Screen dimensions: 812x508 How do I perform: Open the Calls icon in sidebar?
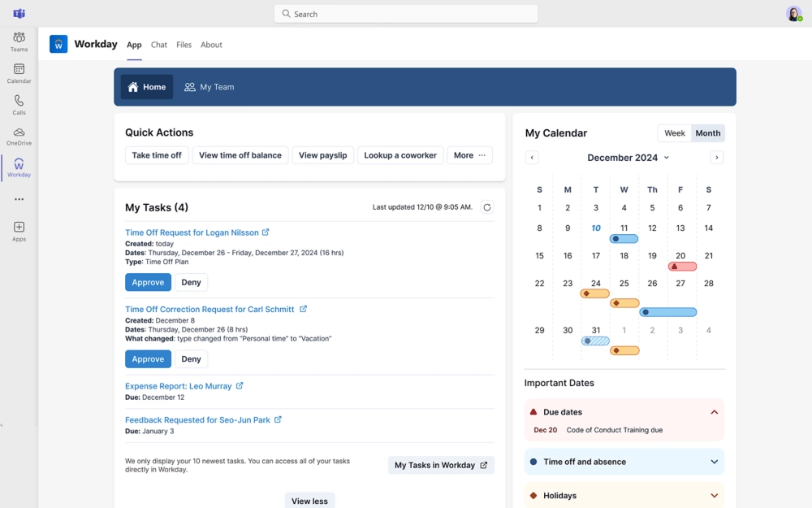click(x=19, y=104)
